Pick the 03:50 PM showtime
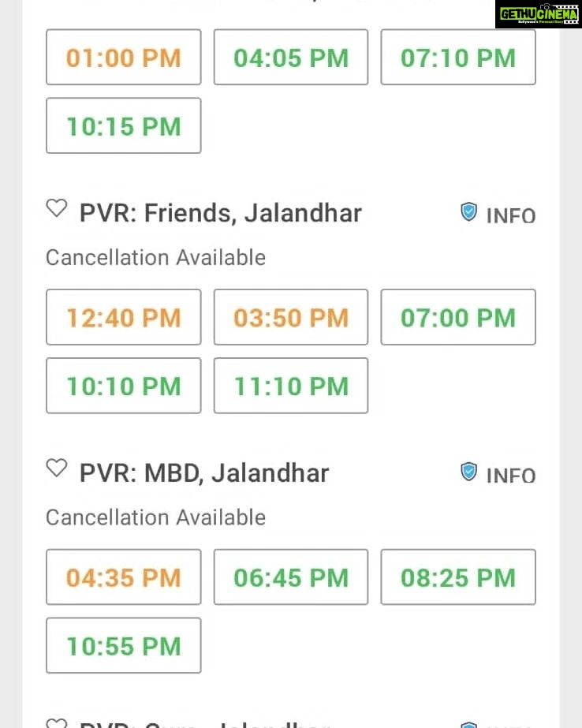Screen dimensions: 582x728 point(291,317)
